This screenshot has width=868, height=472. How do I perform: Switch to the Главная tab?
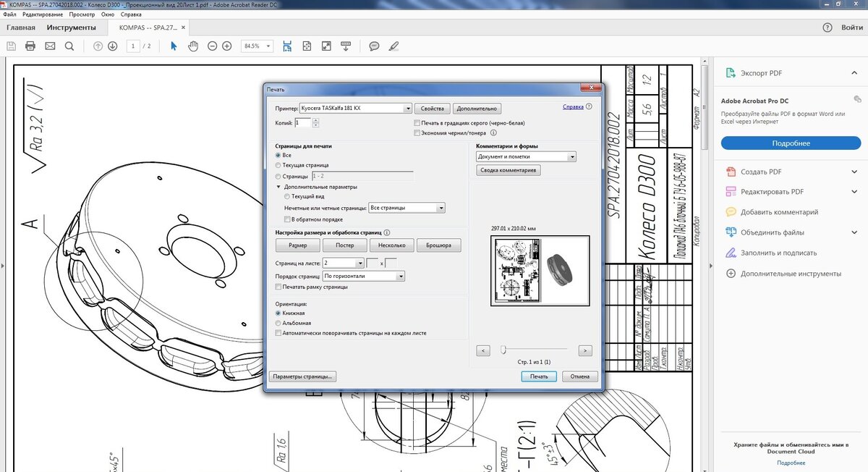point(20,28)
